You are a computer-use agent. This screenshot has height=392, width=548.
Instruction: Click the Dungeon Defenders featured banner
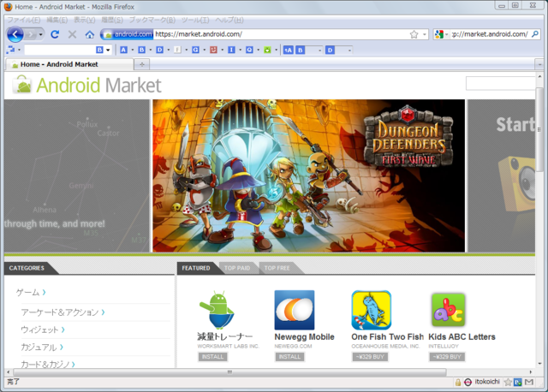pyautogui.click(x=308, y=175)
